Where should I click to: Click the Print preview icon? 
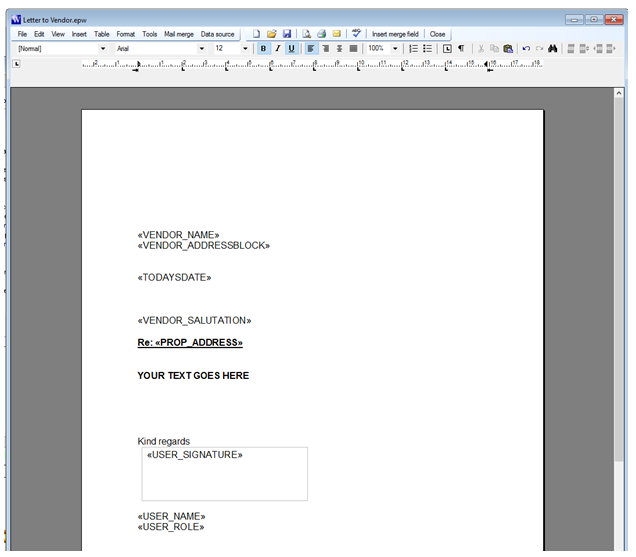click(x=306, y=34)
